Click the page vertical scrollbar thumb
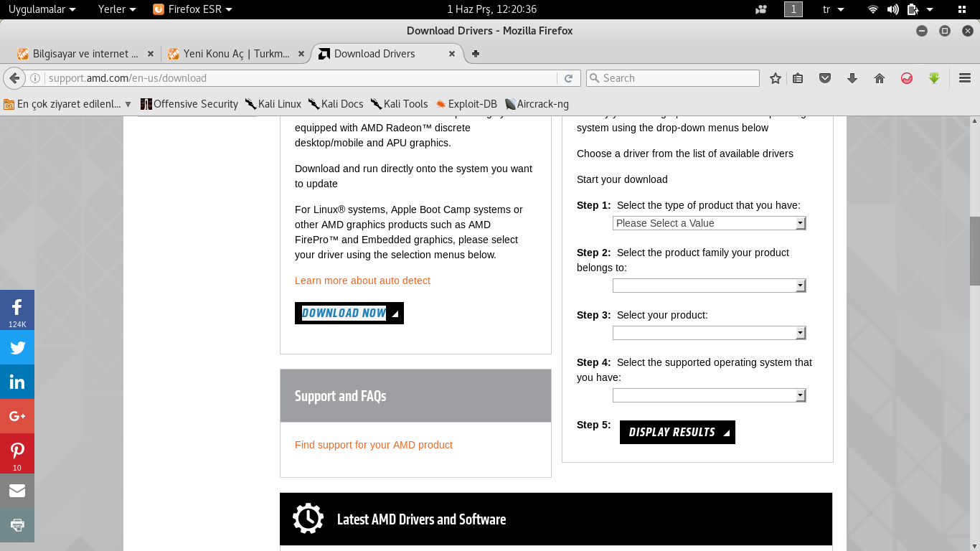 975,251
